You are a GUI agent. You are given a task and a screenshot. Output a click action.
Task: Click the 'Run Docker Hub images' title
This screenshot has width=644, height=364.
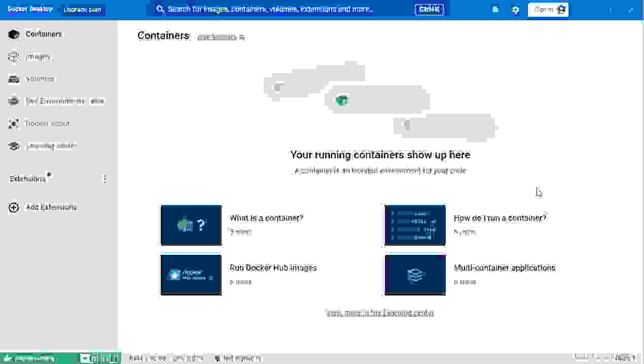click(273, 268)
